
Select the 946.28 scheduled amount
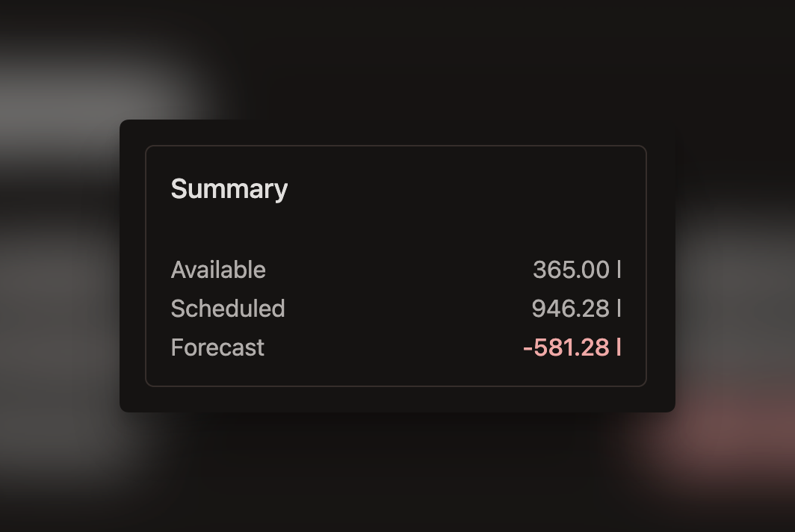(570, 309)
